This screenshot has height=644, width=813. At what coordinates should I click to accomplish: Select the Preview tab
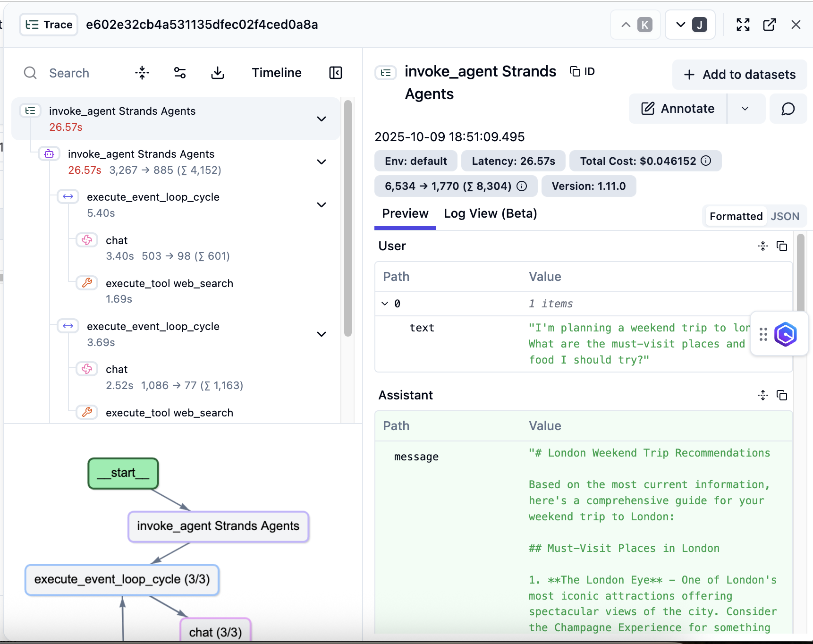tap(405, 214)
